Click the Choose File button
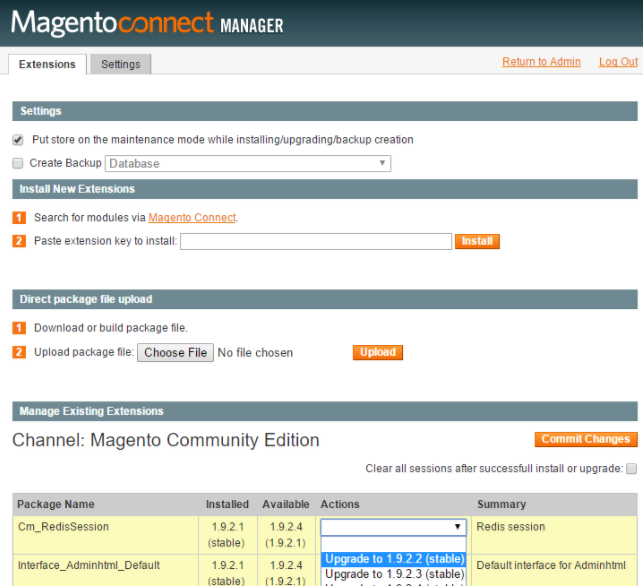The image size is (643, 586). (x=175, y=352)
